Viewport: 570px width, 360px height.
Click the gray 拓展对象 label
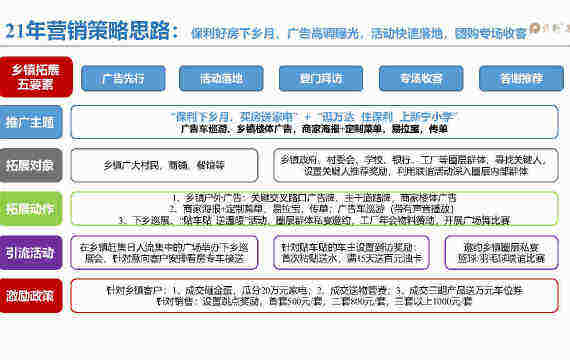(x=31, y=165)
